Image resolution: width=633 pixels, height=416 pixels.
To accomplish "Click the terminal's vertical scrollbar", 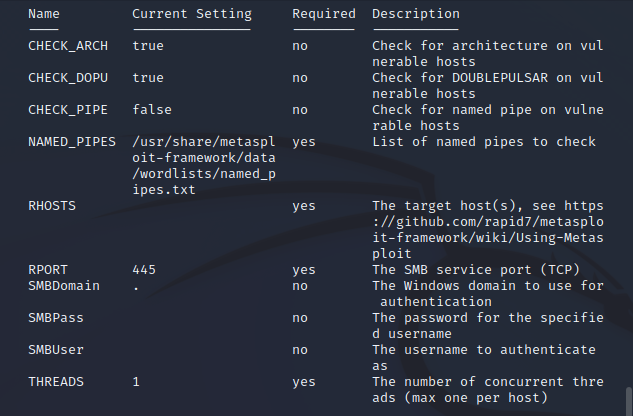I will click(x=626, y=395).
